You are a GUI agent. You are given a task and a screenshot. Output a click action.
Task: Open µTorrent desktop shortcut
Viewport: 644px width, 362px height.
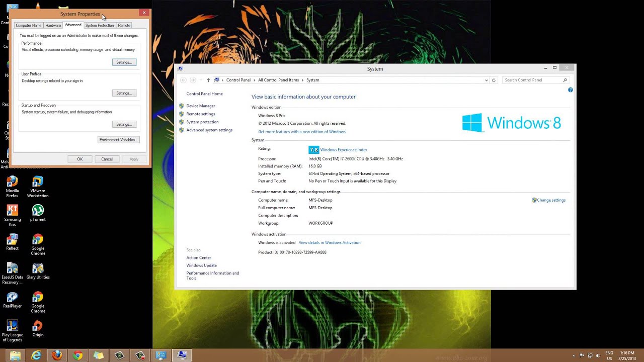38,213
